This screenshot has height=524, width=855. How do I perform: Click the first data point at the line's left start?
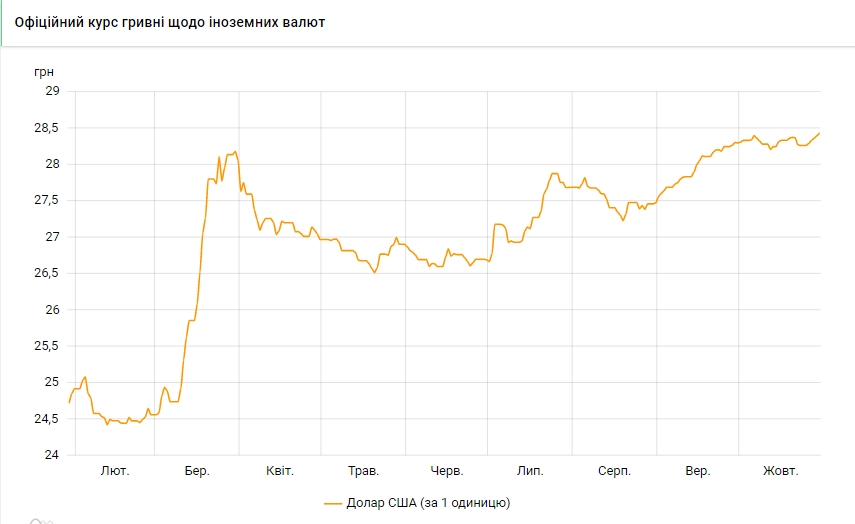[70, 402]
